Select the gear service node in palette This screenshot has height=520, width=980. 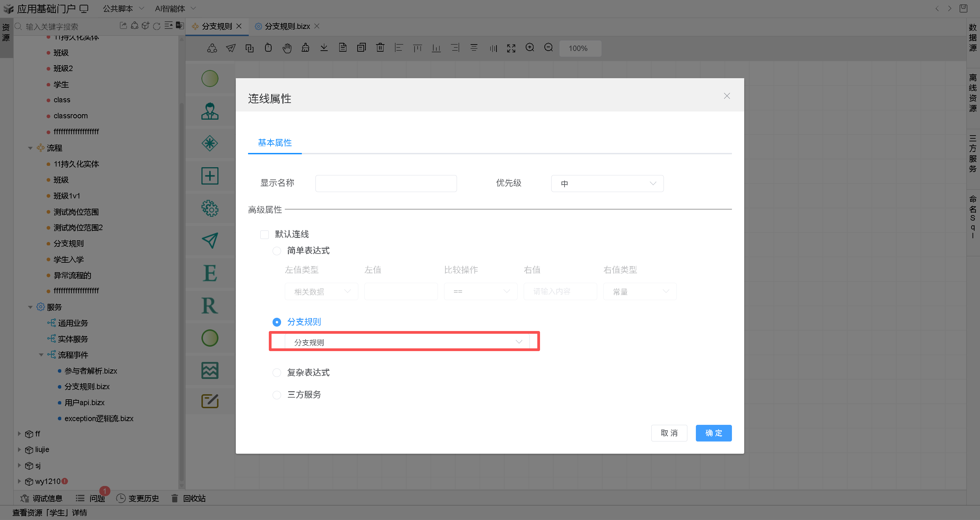(210, 208)
